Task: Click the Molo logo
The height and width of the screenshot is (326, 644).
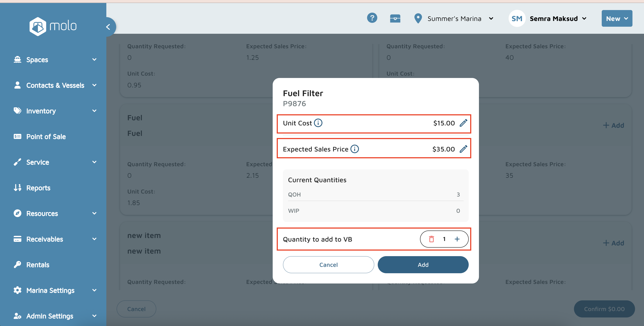Action: 53,26
